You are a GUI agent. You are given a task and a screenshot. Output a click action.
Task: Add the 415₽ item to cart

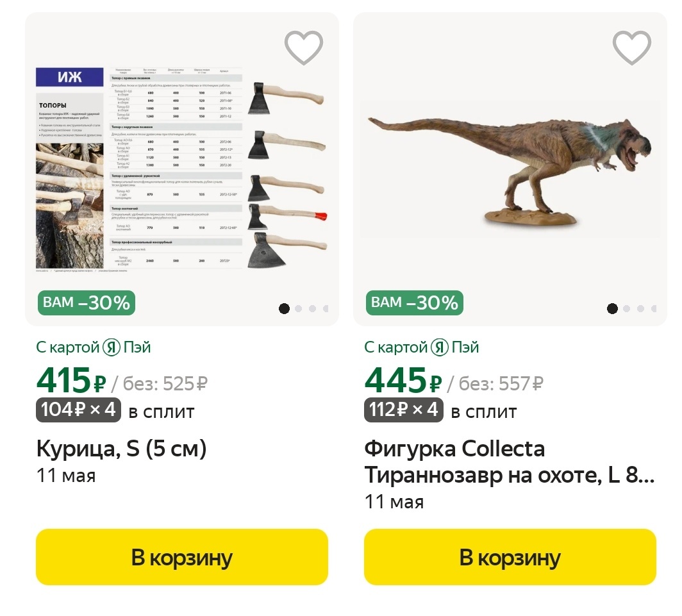[182, 557]
